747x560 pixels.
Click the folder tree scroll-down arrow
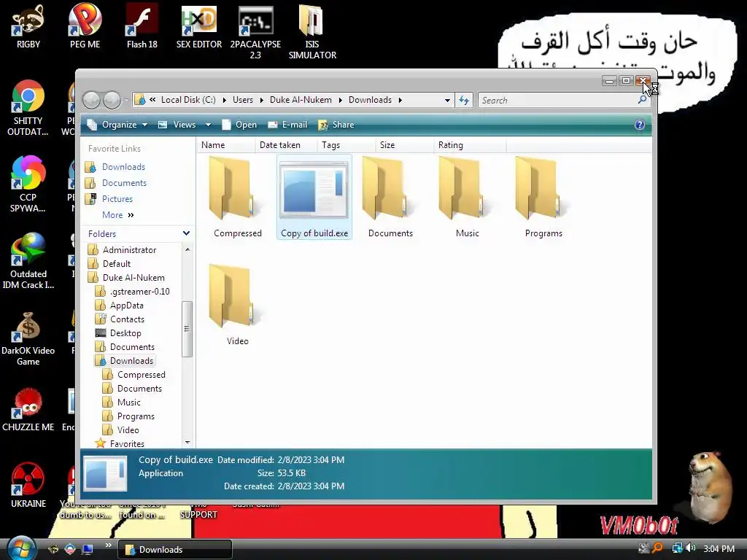click(187, 443)
